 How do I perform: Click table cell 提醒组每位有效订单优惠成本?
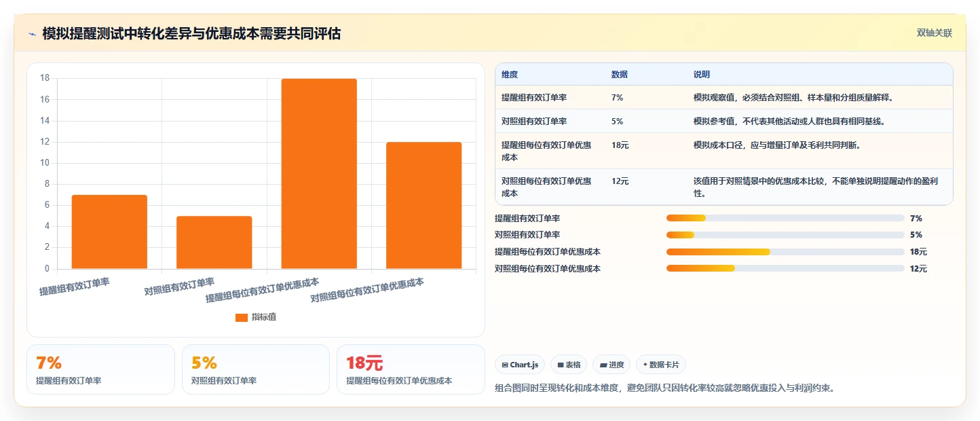click(x=546, y=151)
